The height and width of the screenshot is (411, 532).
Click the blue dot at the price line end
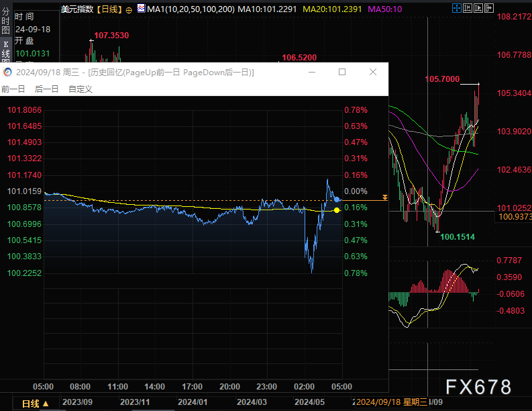pyautogui.click(x=337, y=199)
